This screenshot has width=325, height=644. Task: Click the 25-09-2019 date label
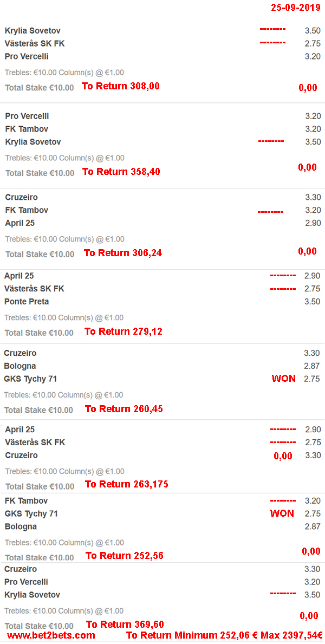(296, 8)
